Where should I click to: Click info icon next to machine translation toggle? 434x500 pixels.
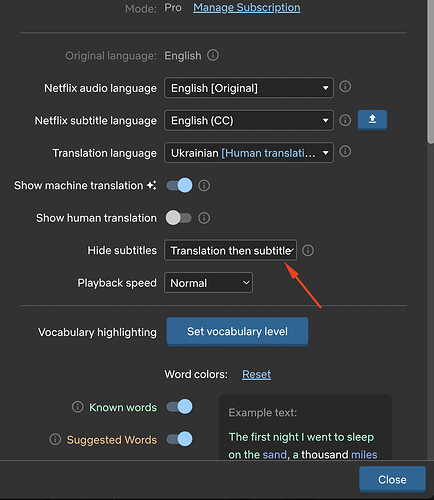(204, 186)
